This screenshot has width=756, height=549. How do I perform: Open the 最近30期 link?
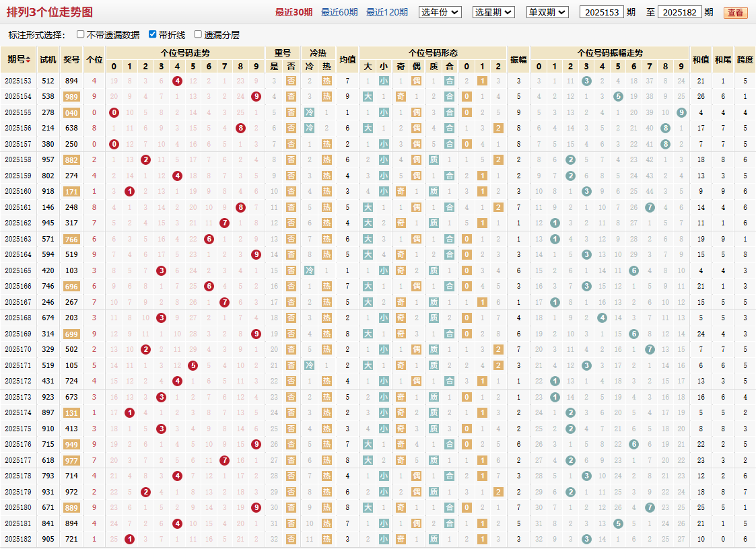[x=294, y=12]
